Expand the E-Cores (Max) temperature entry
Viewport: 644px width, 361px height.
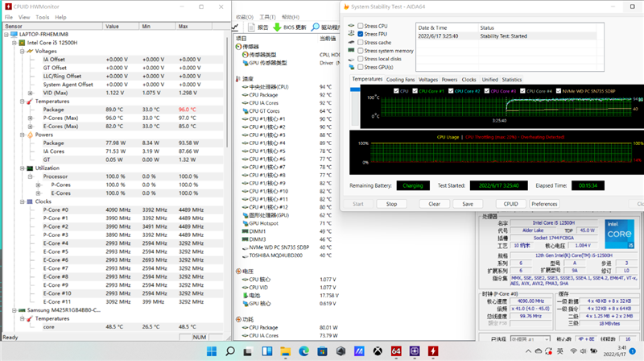[x=30, y=127]
